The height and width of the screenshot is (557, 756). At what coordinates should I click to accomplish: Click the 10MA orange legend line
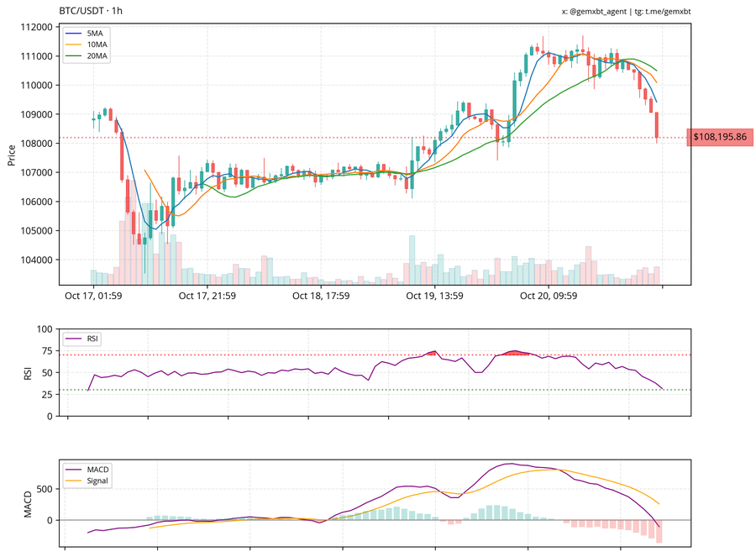tap(74, 45)
